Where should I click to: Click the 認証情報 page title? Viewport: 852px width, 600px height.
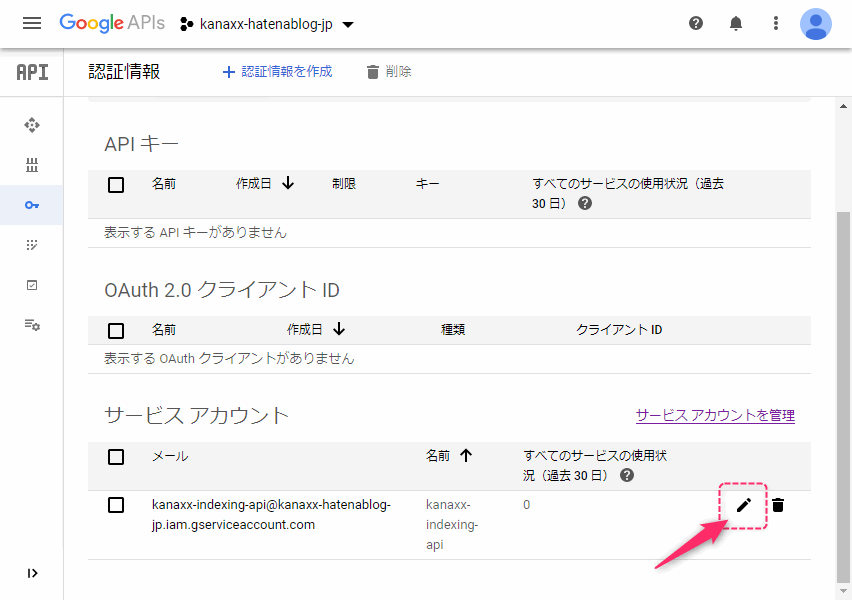(x=124, y=72)
